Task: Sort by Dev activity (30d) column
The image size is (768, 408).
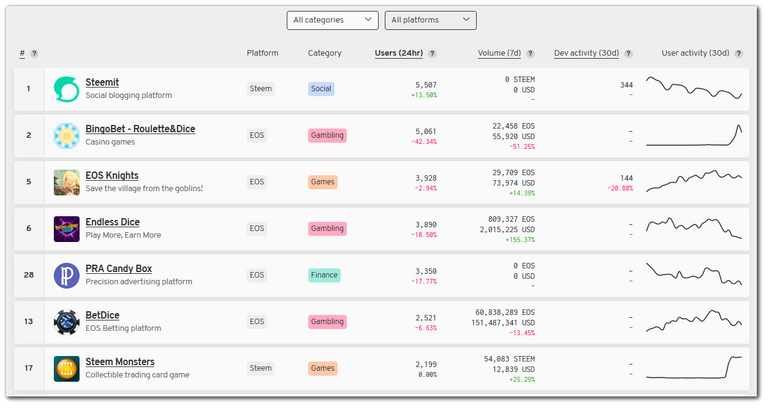Action: point(586,53)
